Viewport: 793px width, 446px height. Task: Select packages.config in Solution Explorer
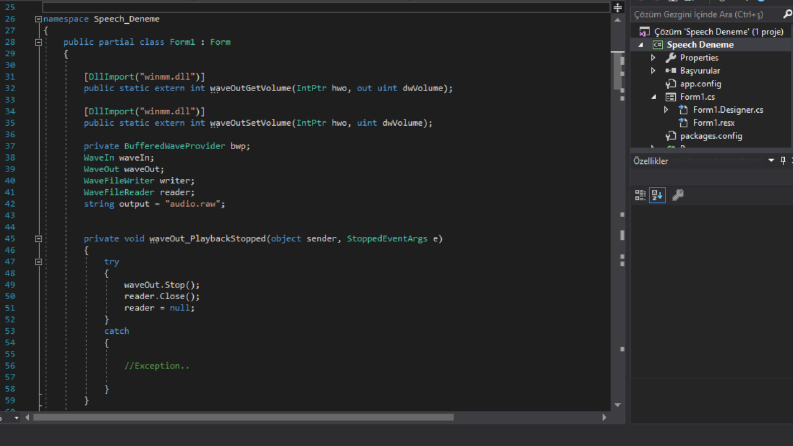tap(711, 136)
